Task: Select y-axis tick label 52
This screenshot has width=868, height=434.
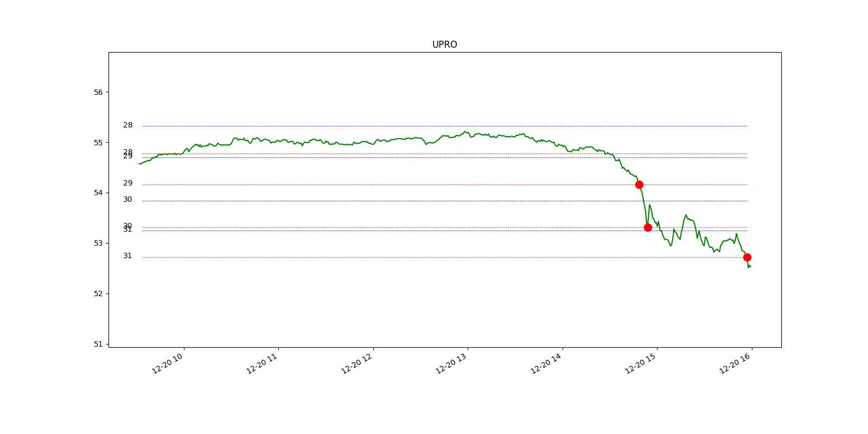Action: click(98, 293)
